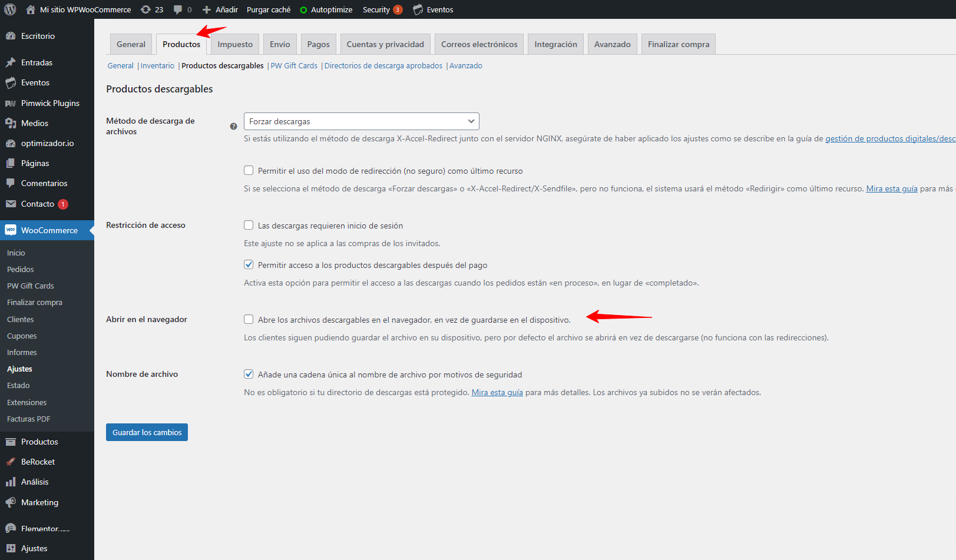The width and height of the screenshot is (956, 560).
Task: Click the WooCommerce logo icon
Action: point(11,230)
